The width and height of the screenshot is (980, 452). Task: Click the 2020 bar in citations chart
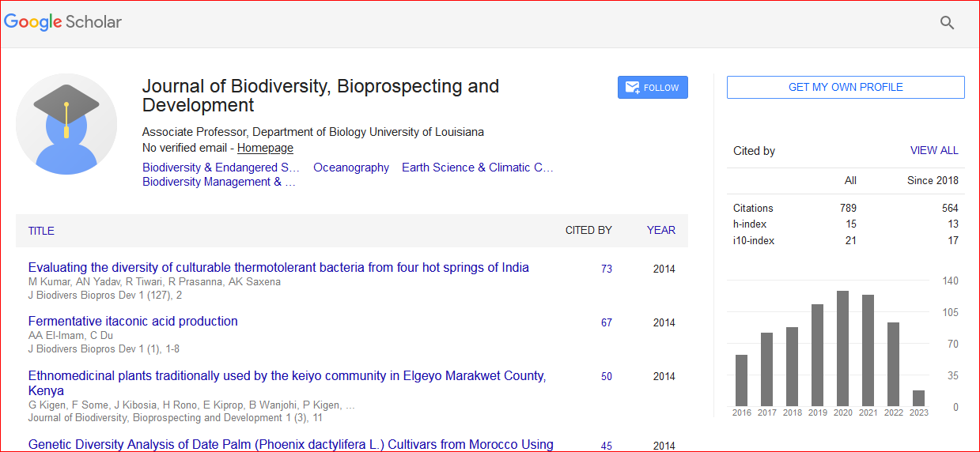pos(842,348)
